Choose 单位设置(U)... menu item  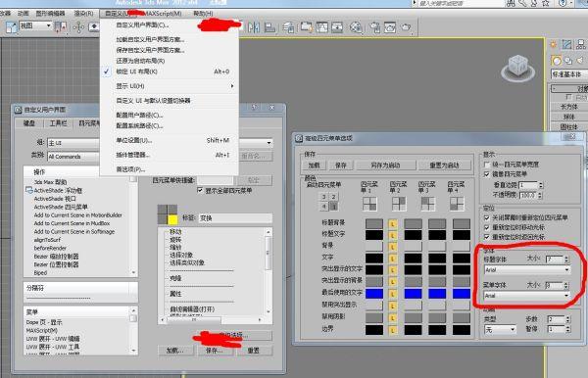click(170, 140)
